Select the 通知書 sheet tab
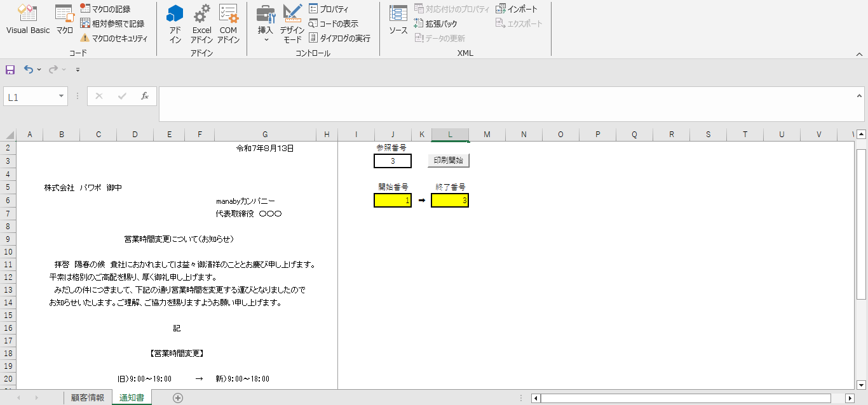This screenshot has height=405, width=868. click(x=132, y=398)
